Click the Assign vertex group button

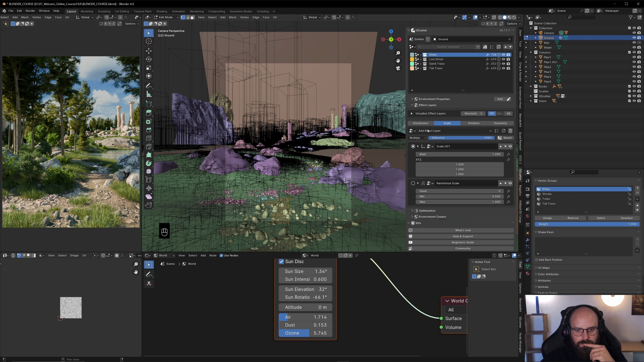pyautogui.click(x=547, y=218)
